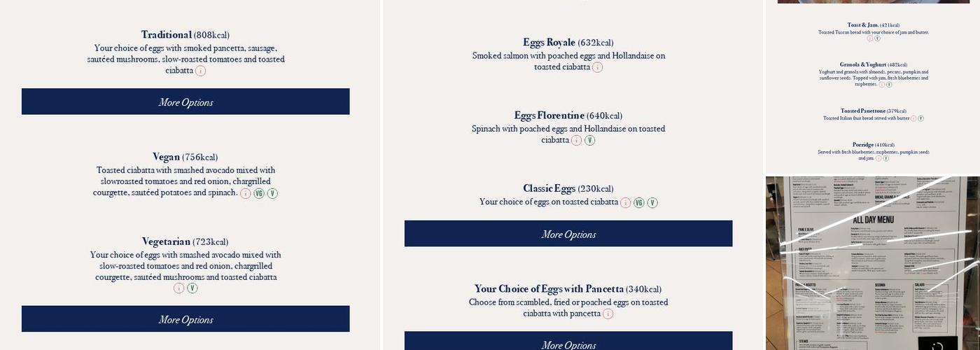Click the V icon next to Classic Eggs
Viewport: 980px width, 350px height.
(652, 202)
